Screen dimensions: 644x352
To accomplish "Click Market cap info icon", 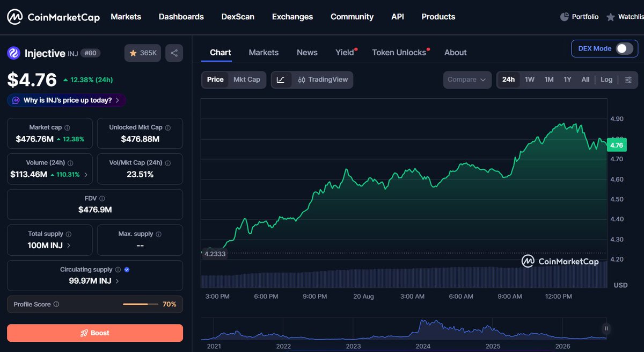I will [67, 128].
